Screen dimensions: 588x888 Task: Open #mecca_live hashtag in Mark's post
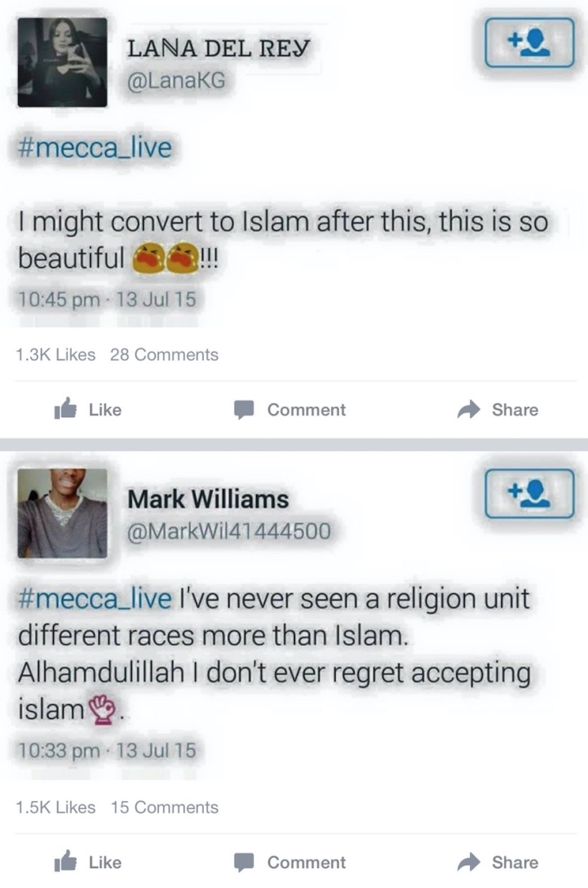click(x=95, y=598)
